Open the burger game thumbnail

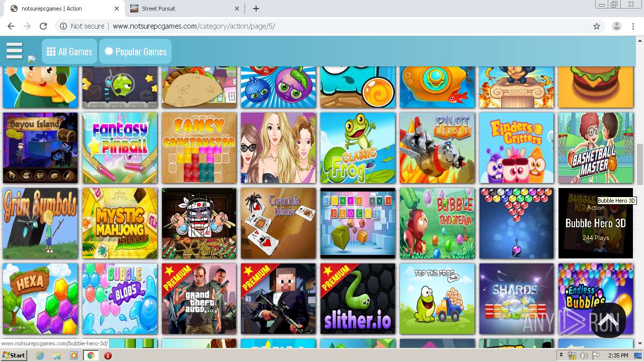pyautogui.click(x=596, y=87)
